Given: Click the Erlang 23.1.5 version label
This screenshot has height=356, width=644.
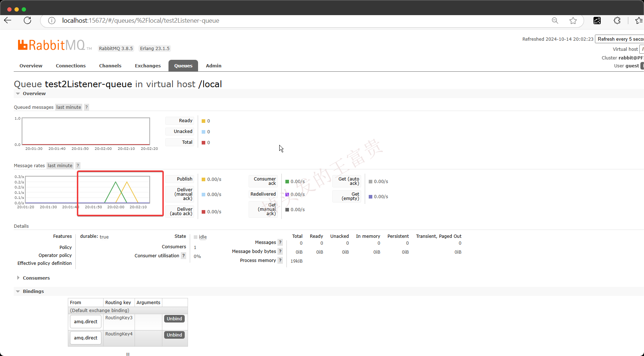Looking at the screenshot, I should coord(155,48).
